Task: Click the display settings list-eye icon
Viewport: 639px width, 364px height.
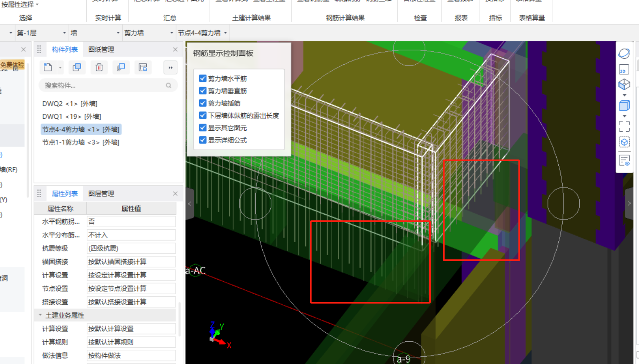Action: pyautogui.click(x=624, y=160)
